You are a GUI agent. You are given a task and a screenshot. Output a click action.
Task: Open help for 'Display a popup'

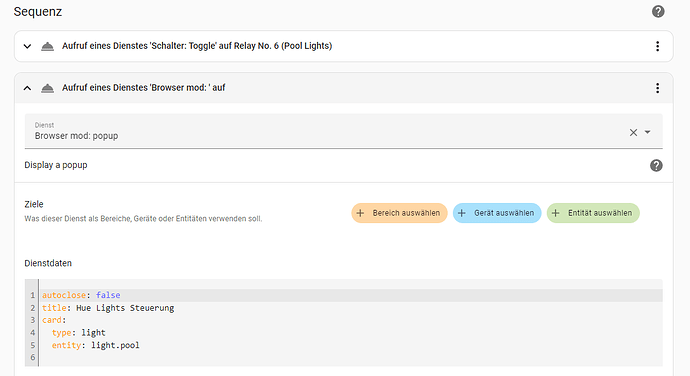point(656,166)
